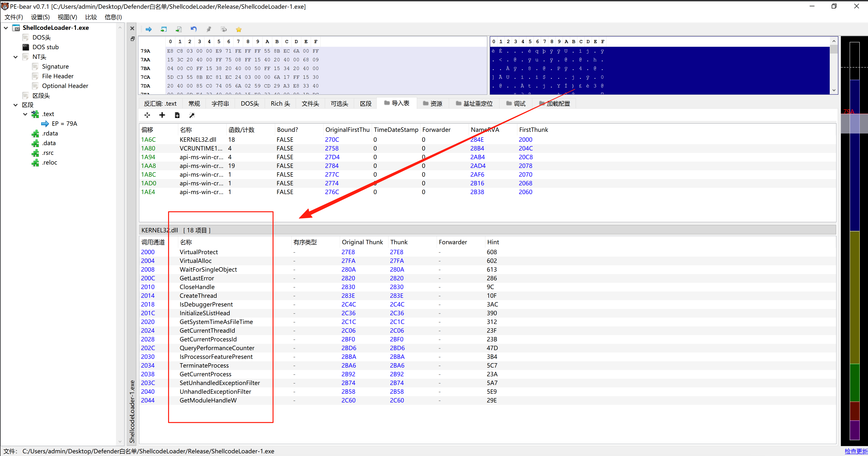The image size is (868, 456).
Task: Collapse the ShellcodeLoader-1.exe tree root
Action: pyautogui.click(x=6, y=28)
